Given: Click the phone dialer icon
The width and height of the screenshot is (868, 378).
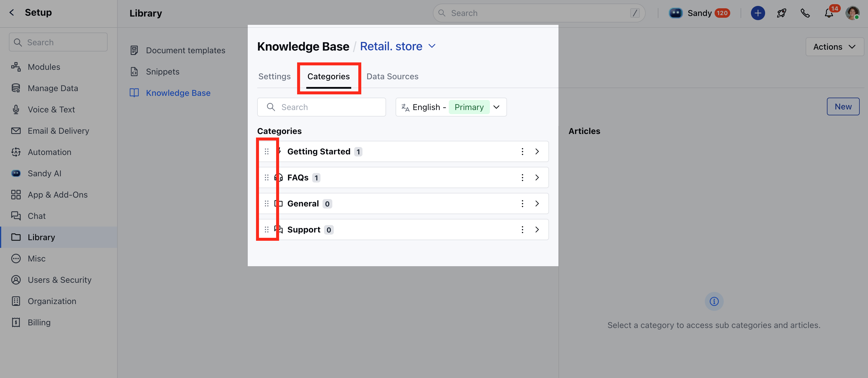Looking at the screenshot, I should tap(805, 13).
